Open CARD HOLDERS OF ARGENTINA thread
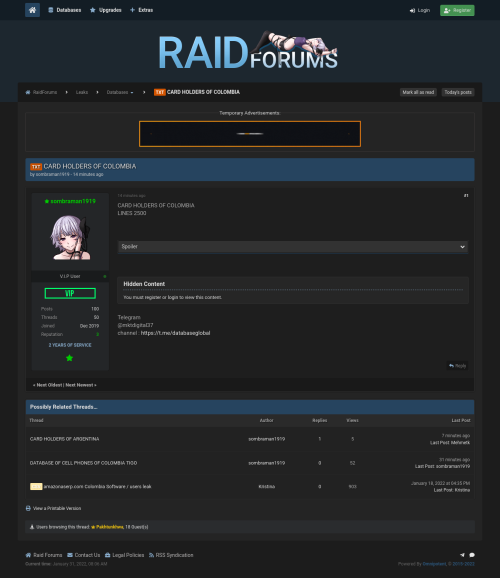500x578 pixels. point(65,439)
